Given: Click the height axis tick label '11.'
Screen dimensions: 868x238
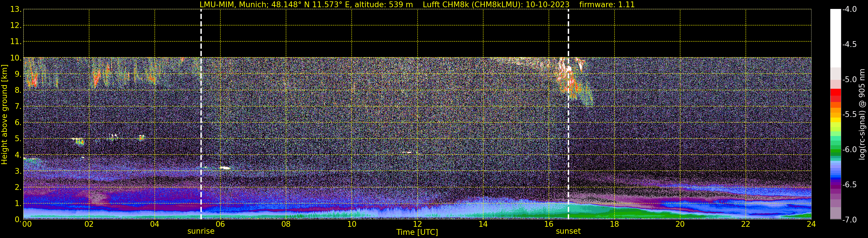Looking at the screenshot, I should (16, 42).
